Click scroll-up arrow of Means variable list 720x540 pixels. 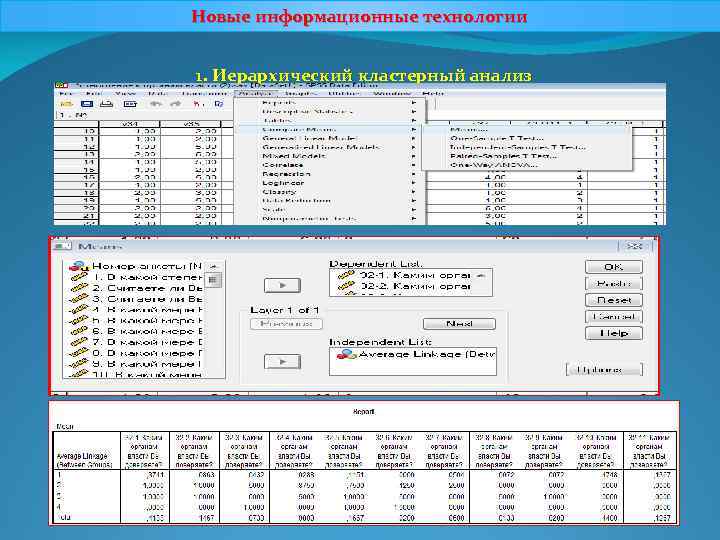click(213, 266)
